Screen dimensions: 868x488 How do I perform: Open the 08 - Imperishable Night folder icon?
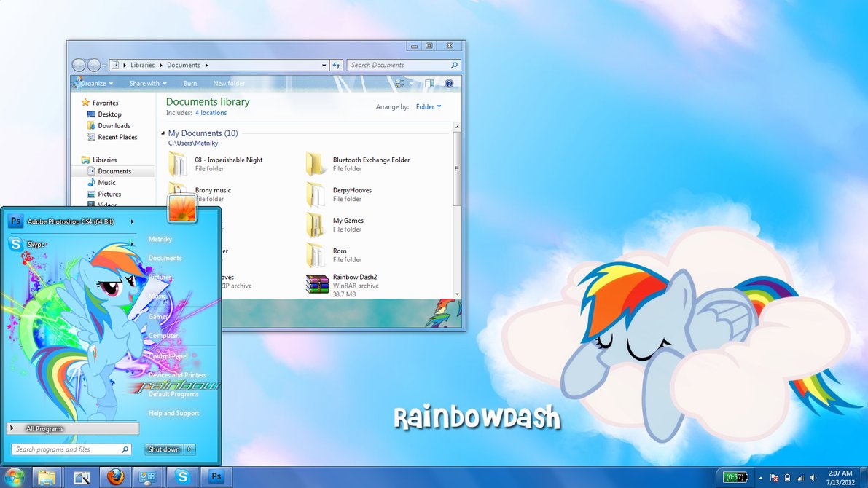(179, 164)
